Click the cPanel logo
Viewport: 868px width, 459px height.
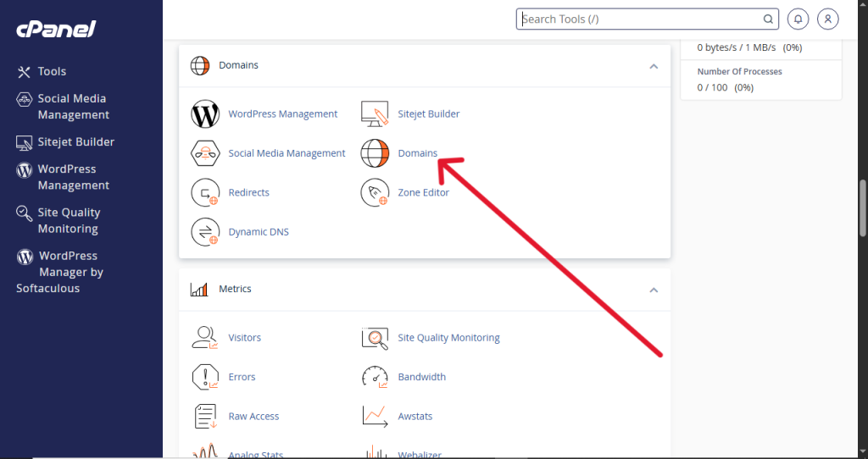pos(56,29)
